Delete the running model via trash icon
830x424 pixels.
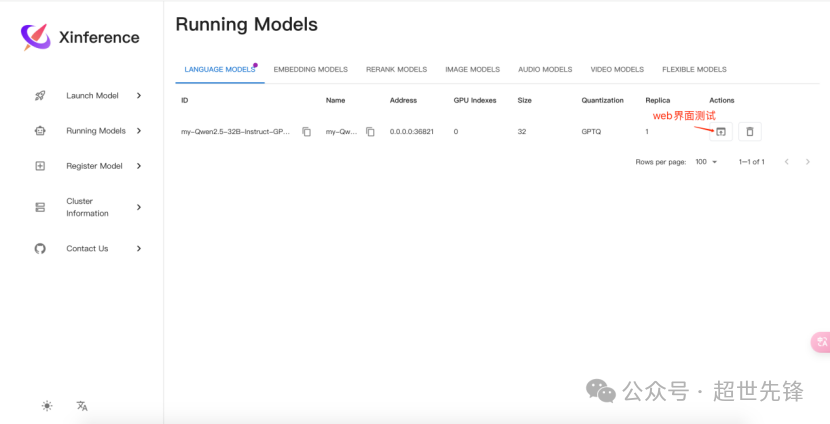click(x=750, y=132)
